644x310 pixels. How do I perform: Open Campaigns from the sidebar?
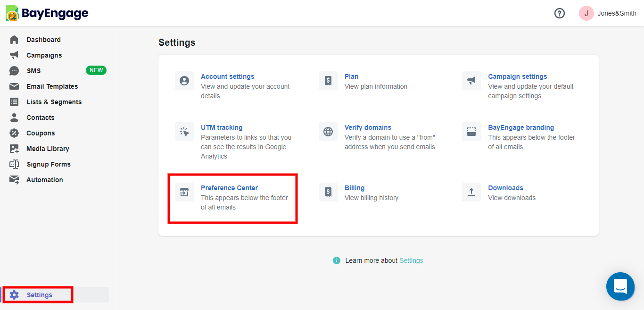point(44,55)
